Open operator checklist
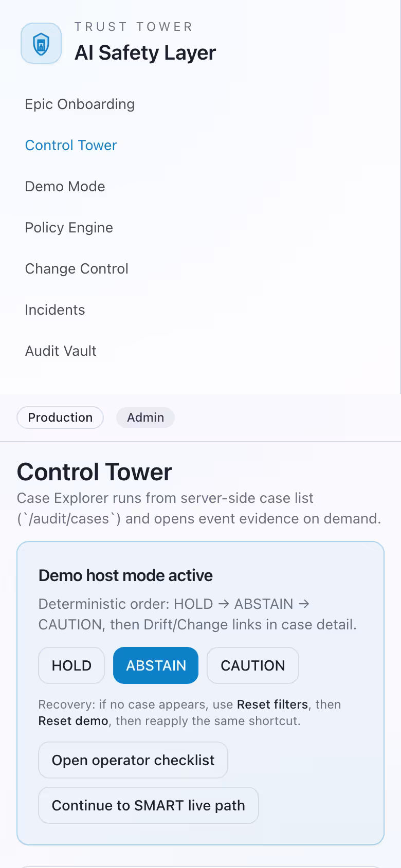This screenshot has width=401, height=868. point(133,760)
